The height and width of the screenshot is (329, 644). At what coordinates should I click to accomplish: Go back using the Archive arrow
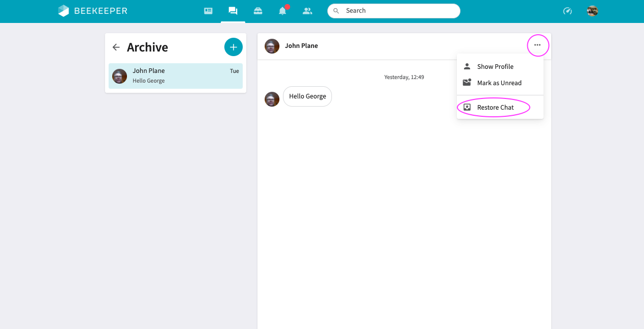click(x=116, y=47)
